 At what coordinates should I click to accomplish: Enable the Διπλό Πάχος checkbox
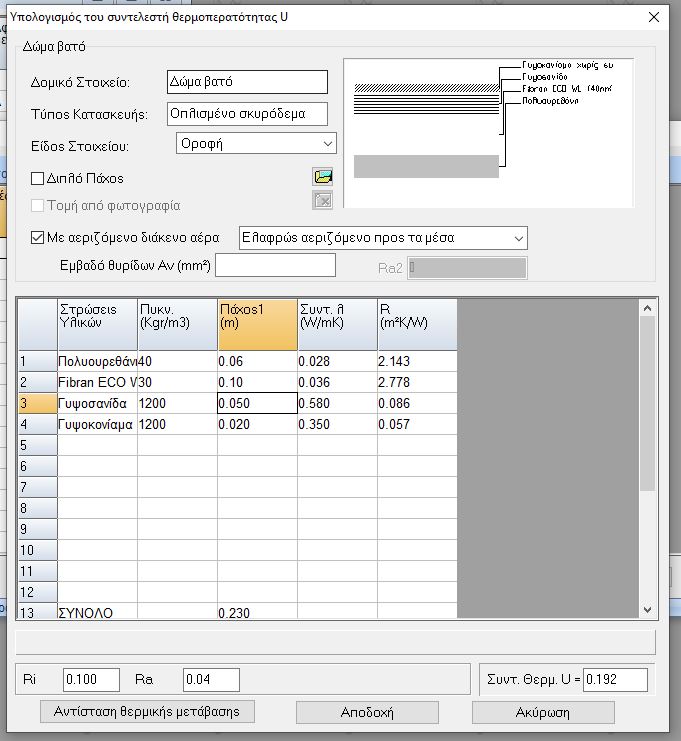point(38,178)
